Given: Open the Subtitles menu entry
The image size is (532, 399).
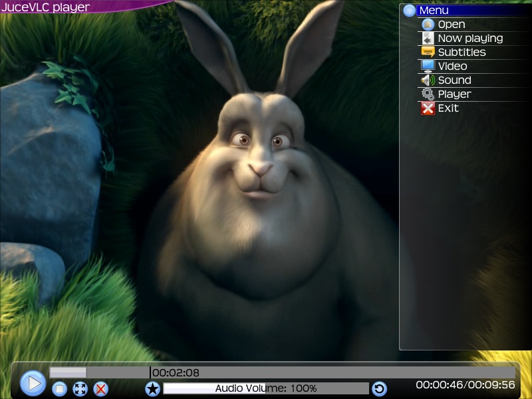Looking at the screenshot, I should point(473,53).
